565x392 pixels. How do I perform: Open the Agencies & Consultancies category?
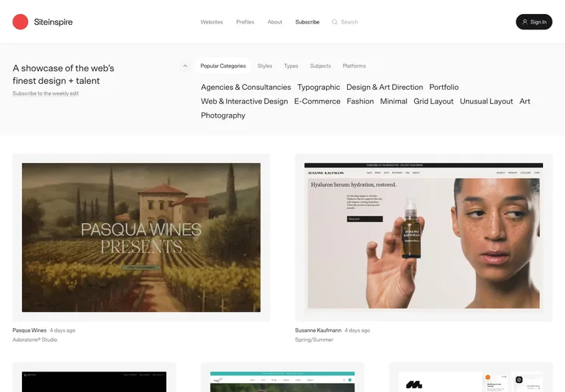click(246, 88)
